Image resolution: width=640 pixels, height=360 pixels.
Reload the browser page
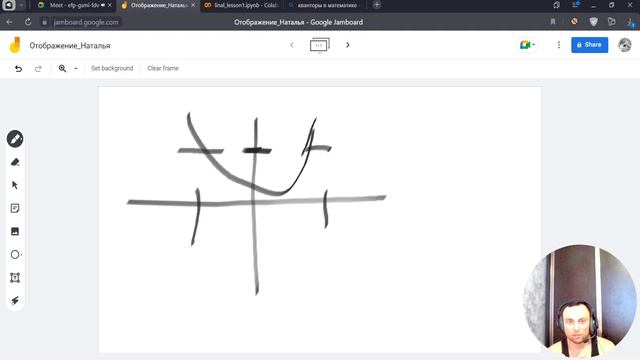[x=28, y=22]
